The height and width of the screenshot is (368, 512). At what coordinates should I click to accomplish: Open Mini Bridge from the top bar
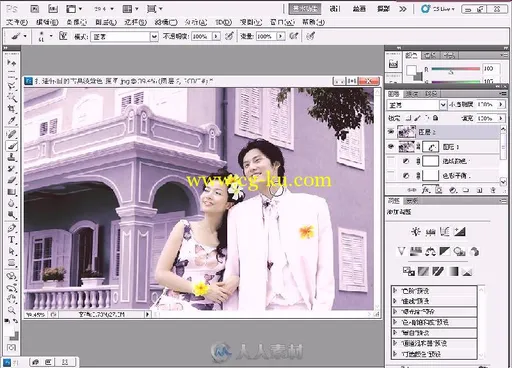tap(53, 9)
